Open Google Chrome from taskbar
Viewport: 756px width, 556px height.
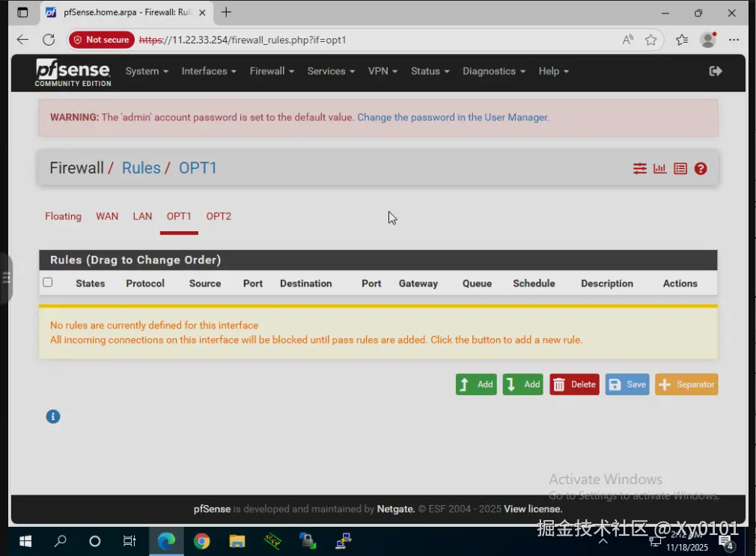(x=202, y=541)
